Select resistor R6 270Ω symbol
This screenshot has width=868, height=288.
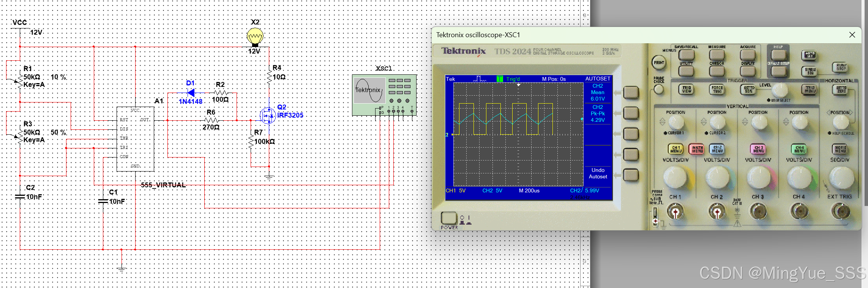(211, 120)
